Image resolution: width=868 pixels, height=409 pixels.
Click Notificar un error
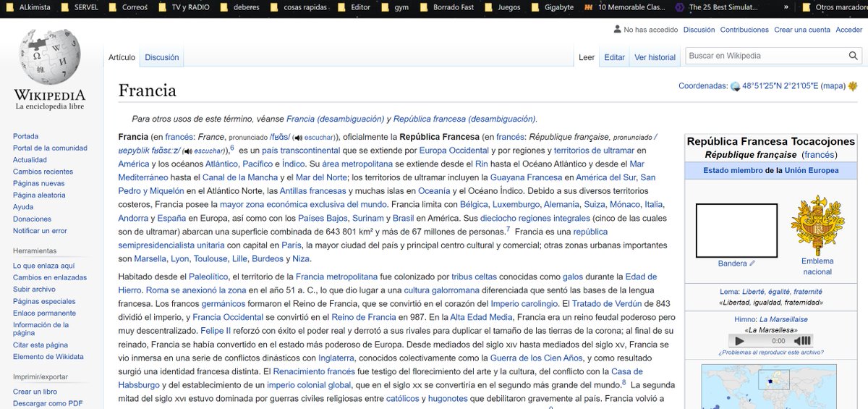tap(40, 231)
